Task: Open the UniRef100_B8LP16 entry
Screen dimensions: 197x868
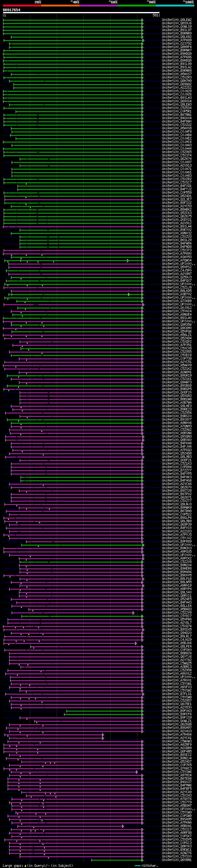Action: click(177, 579)
